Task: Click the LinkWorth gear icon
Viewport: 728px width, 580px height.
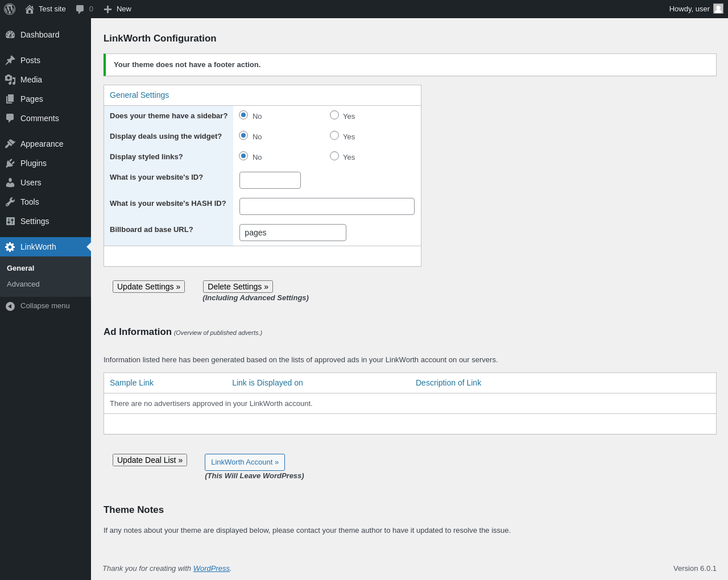Action: point(10,247)
